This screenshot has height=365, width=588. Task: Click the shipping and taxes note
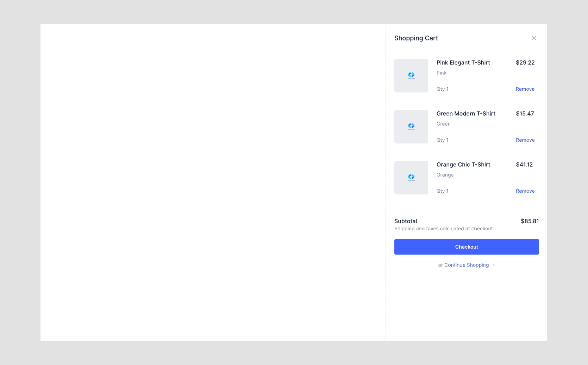tap(444, 229)
